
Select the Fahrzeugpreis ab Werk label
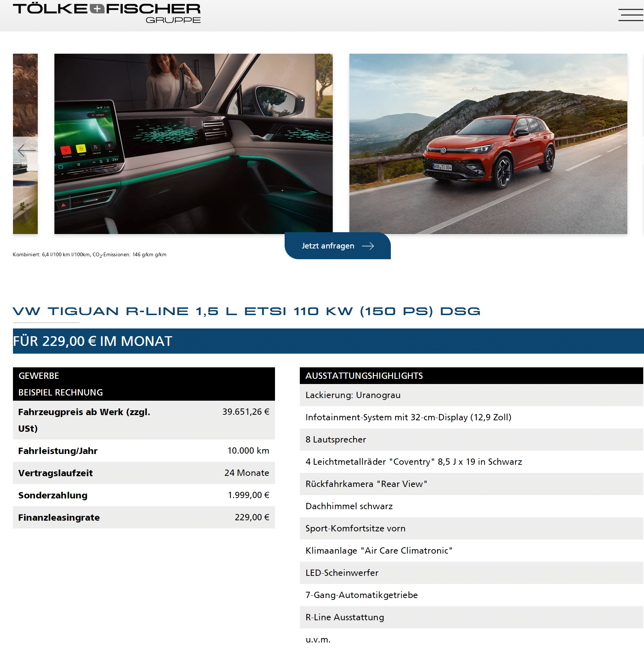pos(84,420)
